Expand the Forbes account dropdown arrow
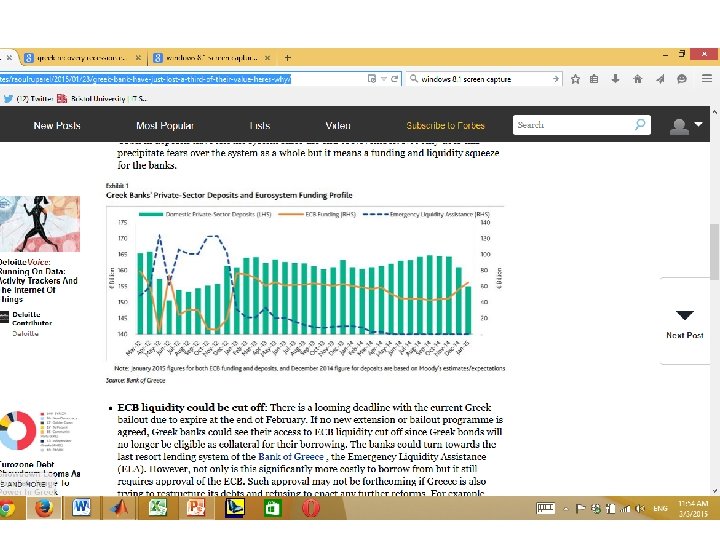 pos(698,124)
